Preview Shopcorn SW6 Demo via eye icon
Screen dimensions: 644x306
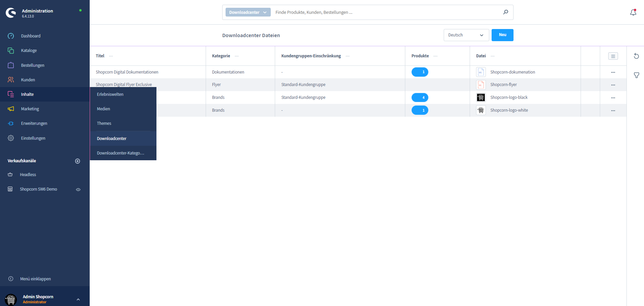coord(78,189)
